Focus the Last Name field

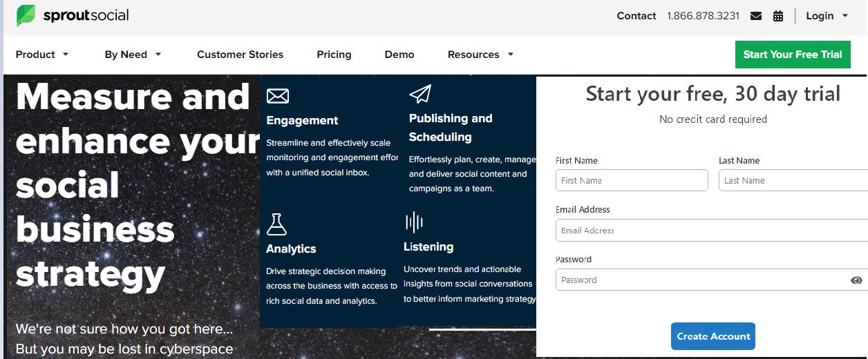pyautogui.click(x=793, y=180)
